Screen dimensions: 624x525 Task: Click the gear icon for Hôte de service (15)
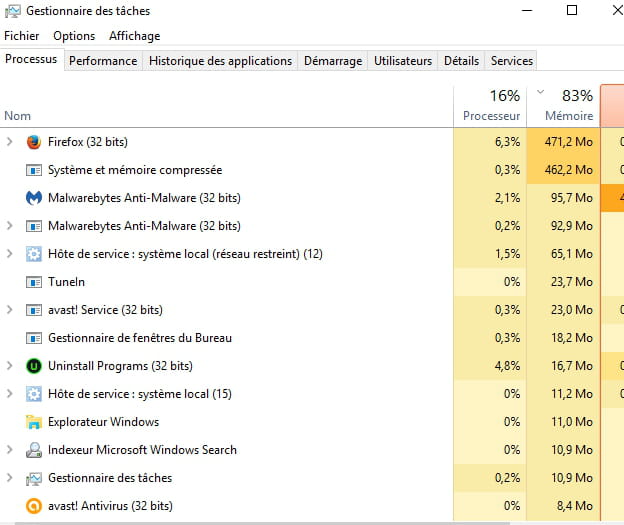(x=34, y=394)
